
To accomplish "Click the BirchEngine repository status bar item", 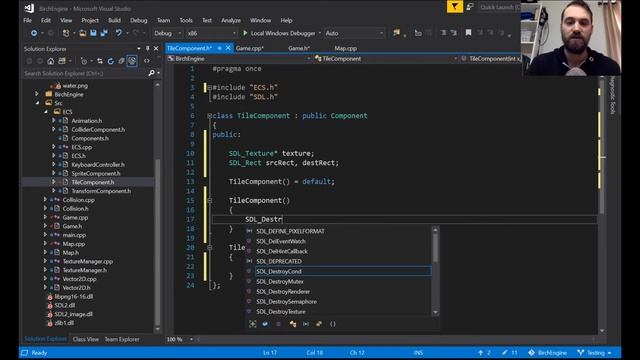I will click(x=547, y=353).
